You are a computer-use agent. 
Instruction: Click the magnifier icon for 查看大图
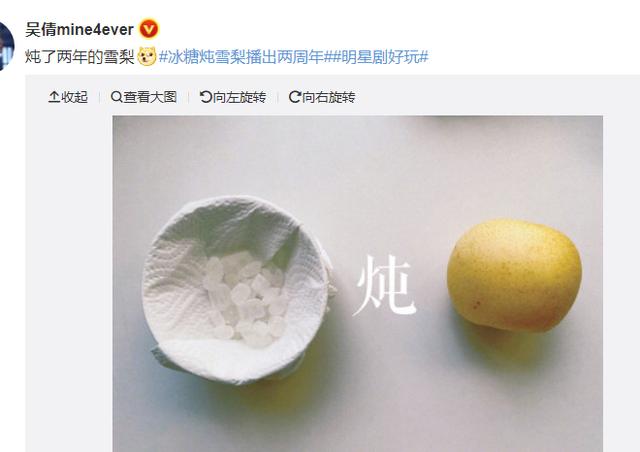click(x=116, y=97)
